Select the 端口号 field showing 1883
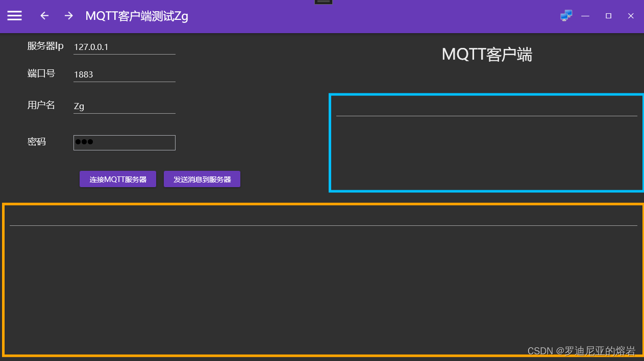 coord(124,74)
